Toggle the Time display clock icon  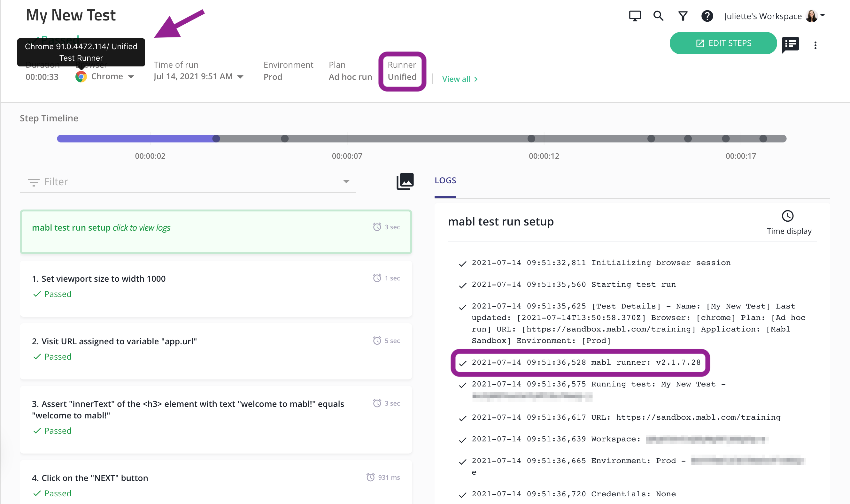(787, 216)
